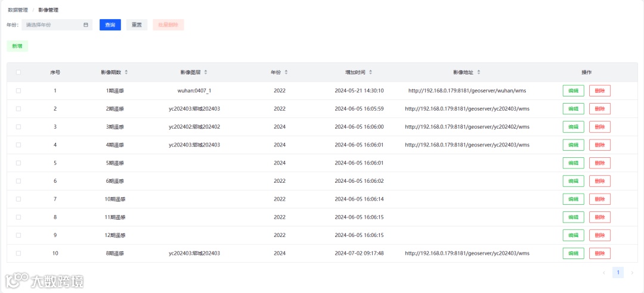Check the row for 6期遥感

point(18,181)
